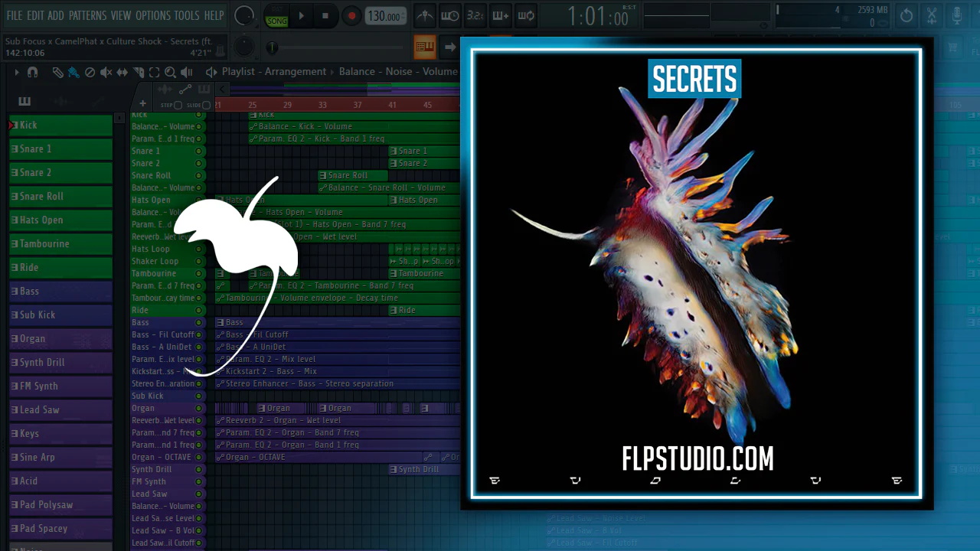This screenshot has height=551, width=980.
Task: Click the microphone recording icon
Action: 957,15
